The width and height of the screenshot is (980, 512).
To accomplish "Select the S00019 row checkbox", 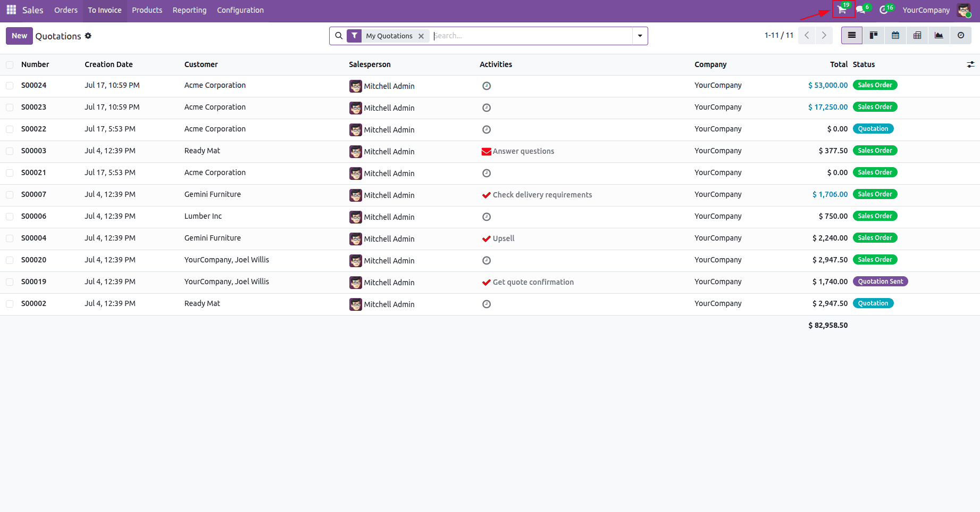I will coord(10,282).
